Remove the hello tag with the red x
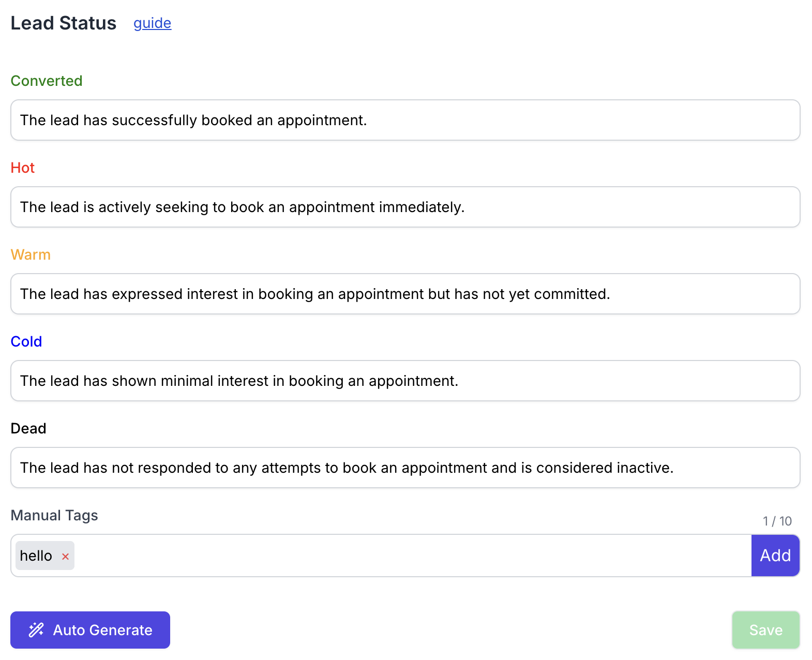Viewport: 812px width, 660px height. point(65,557)
